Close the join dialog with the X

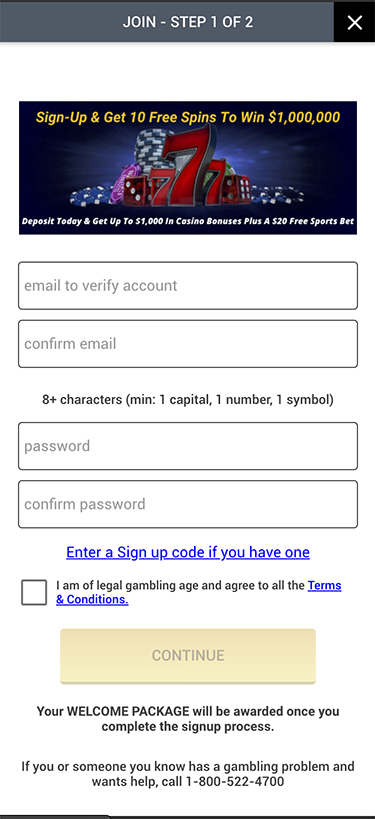point(355,22)
